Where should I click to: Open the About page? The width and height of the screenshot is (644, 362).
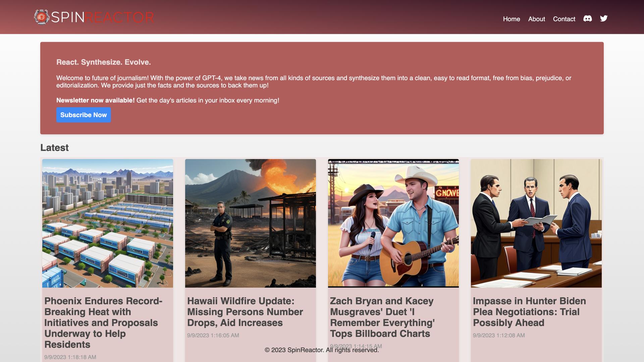(x=536, y=19)
